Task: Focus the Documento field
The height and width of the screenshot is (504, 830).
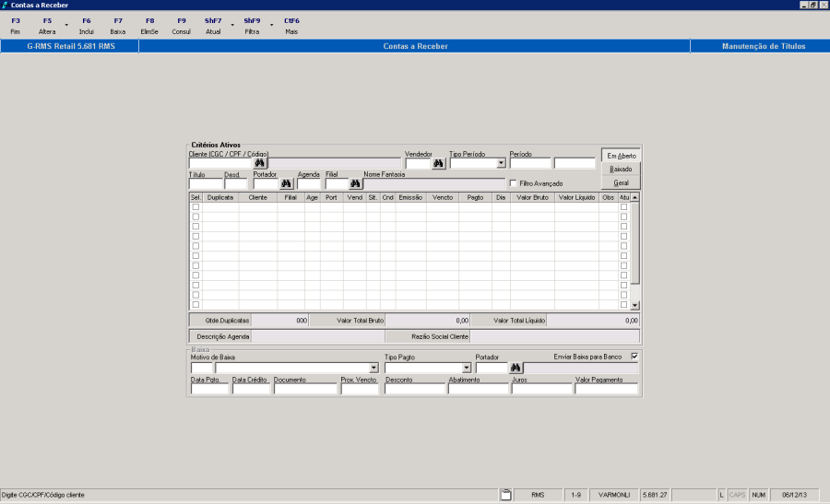Action: pos(305,389)
